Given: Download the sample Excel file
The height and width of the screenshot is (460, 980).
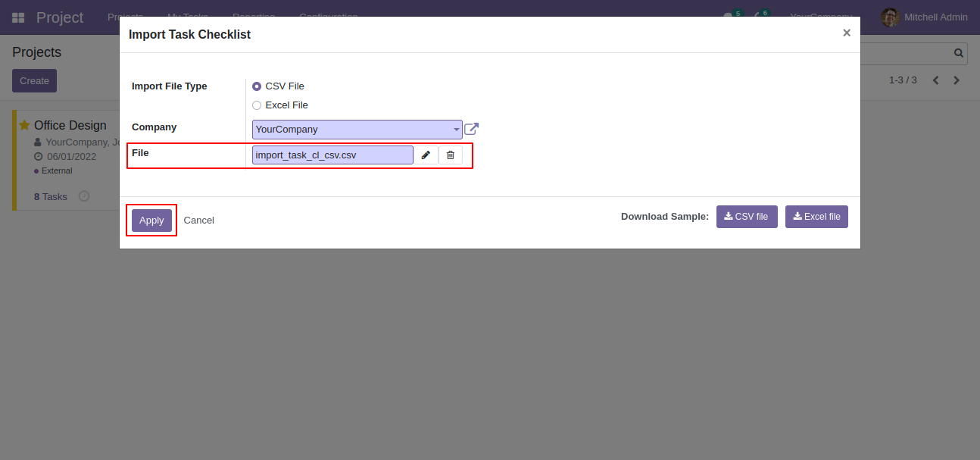Looking at the screenshot, I should [816, 217].
